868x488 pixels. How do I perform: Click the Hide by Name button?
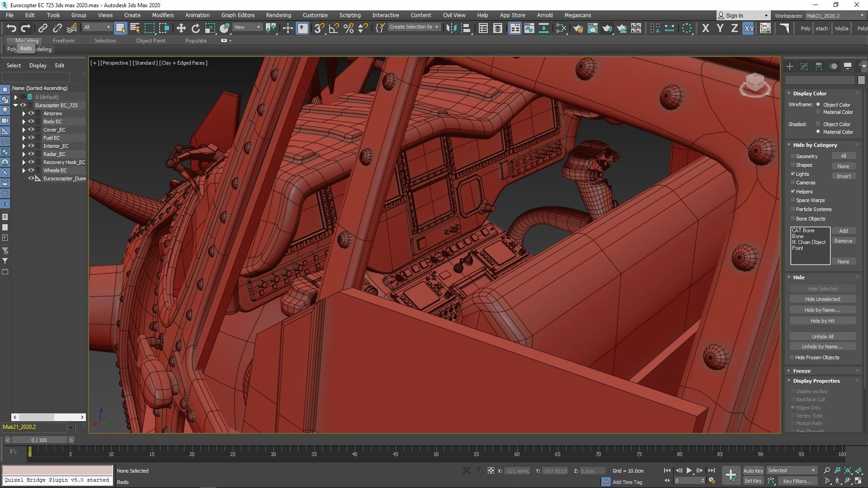coord(822,310)
